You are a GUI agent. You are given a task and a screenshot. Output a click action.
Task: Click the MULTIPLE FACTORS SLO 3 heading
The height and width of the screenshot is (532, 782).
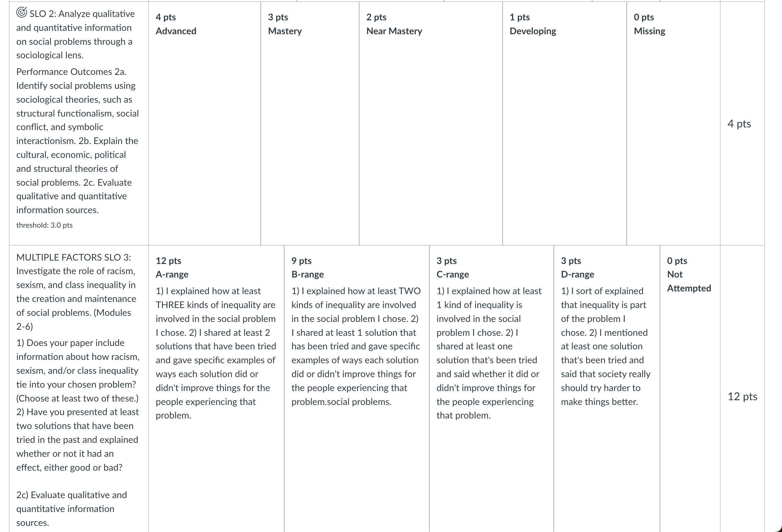coord(74,257)
